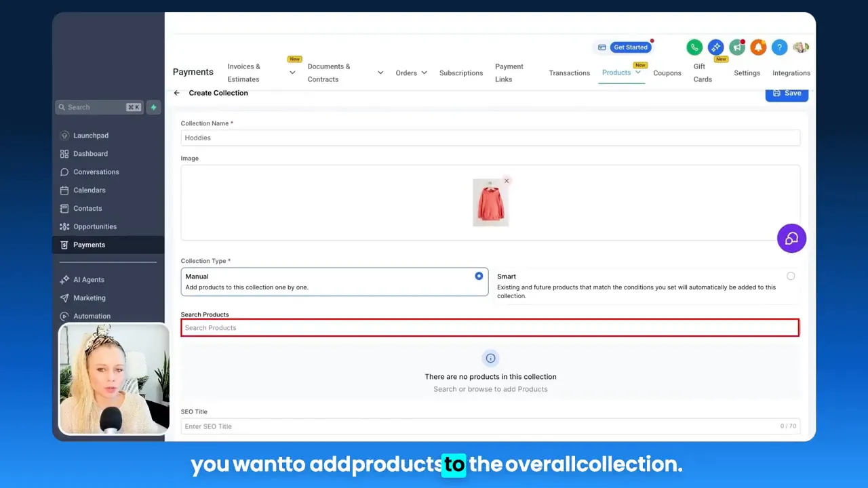868x488 pixels.
Task: Remove the hoodie image with X
Action: pos(507,181)
